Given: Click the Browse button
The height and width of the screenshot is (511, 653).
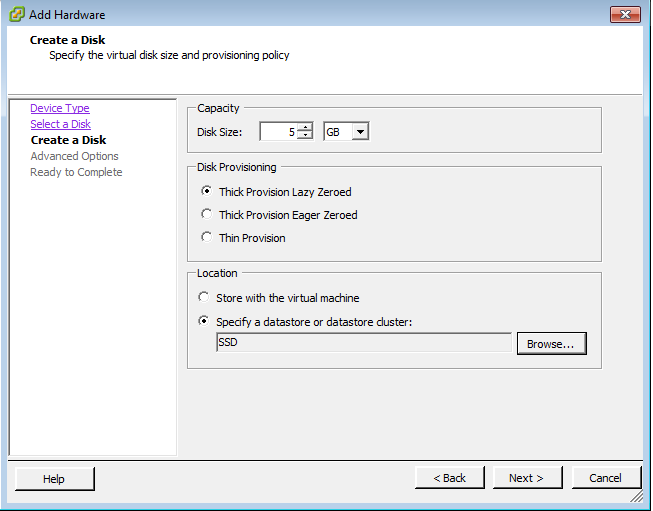Looking at the screenshot, I should point(551,344).
